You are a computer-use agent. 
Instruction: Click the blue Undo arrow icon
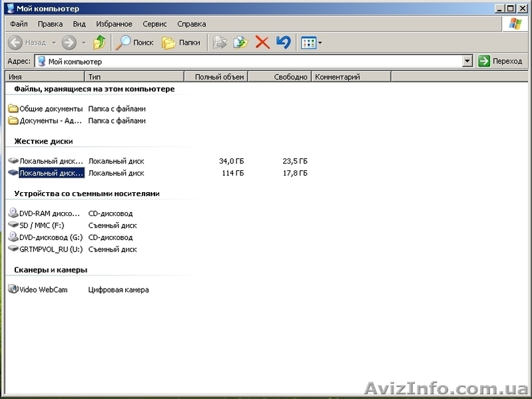(x=283, y=43)
